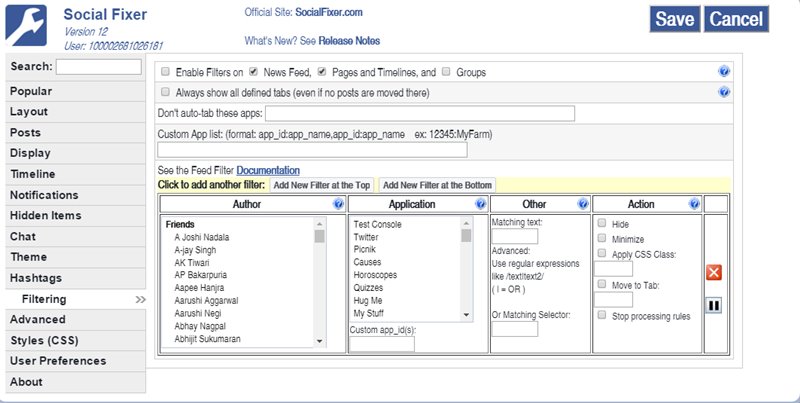Click the Matching text input field
Screen dimensions: 800x403
pyautogui.click(x=515, y=236)
